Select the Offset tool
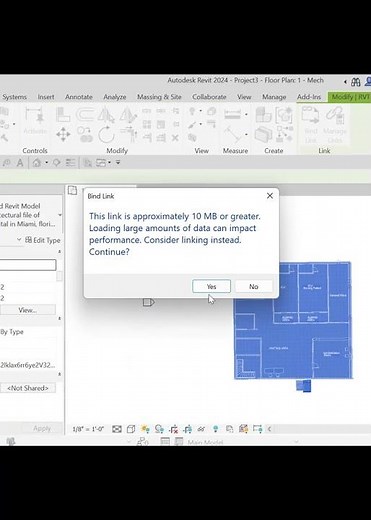The image size is (371, 520). coord(85,115)
